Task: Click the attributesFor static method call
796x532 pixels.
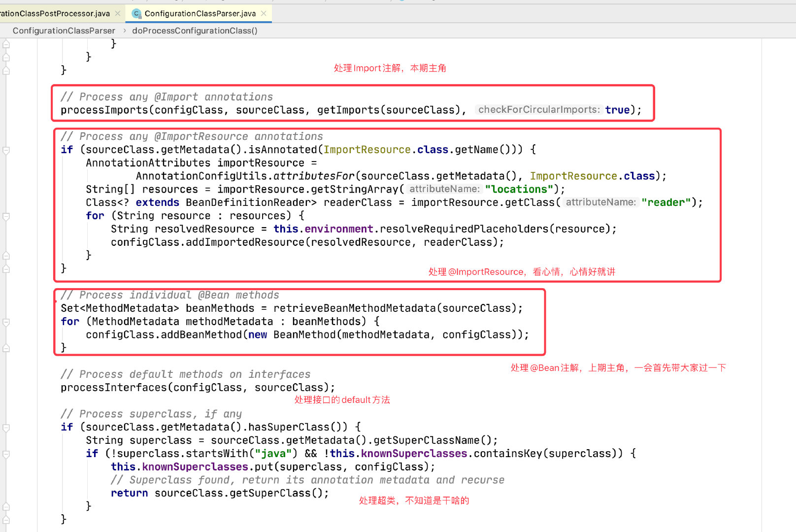Action: coord(314,176)
